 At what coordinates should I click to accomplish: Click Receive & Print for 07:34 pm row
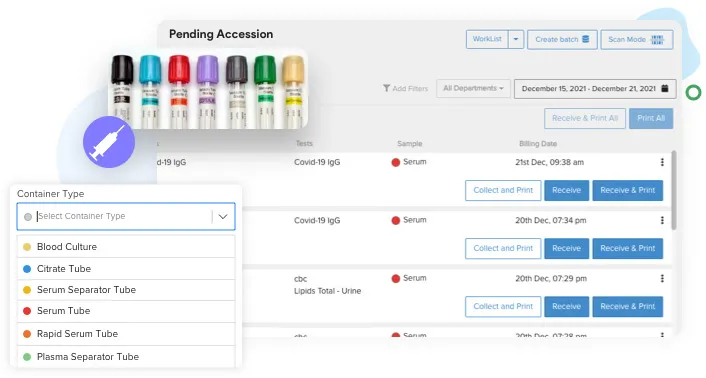click(x=627, y=248)
